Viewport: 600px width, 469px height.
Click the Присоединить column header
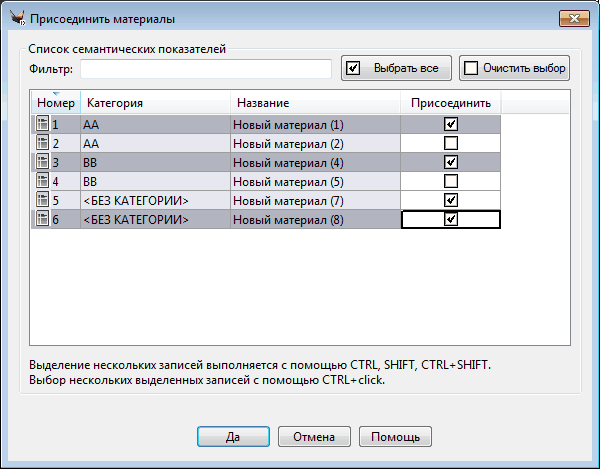click(450, 103)
